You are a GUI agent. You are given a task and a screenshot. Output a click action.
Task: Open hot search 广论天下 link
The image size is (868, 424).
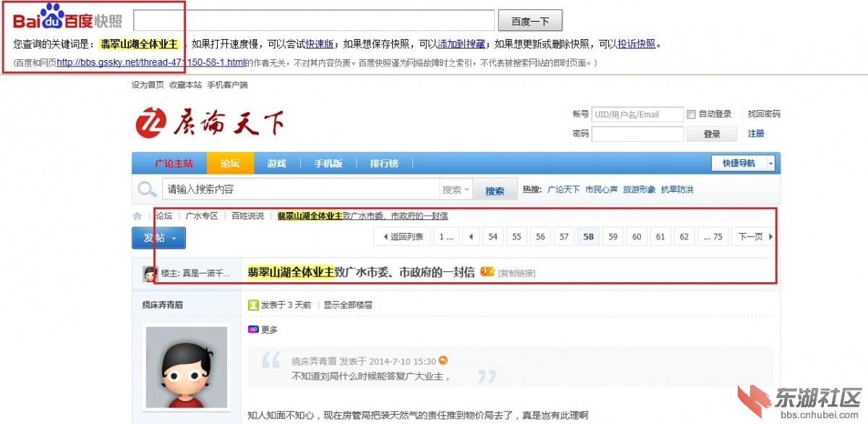563,190
